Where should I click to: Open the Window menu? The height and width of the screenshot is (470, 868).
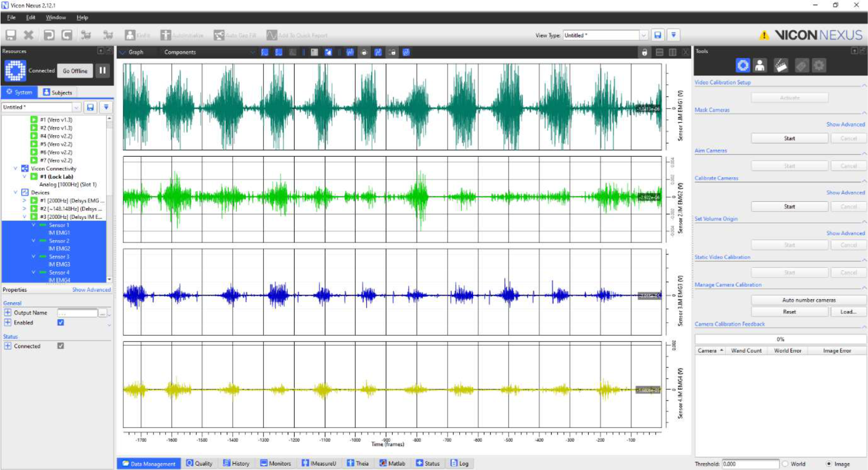[56, 18]
